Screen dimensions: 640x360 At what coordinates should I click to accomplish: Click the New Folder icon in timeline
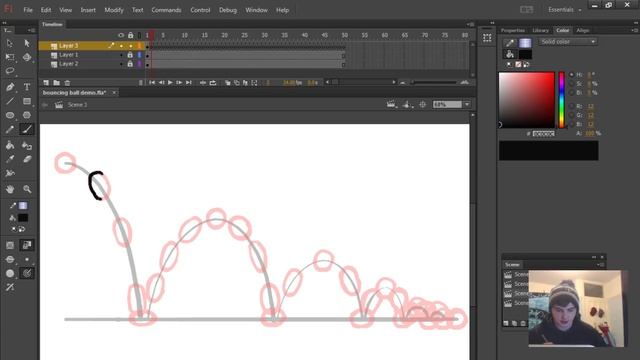(56, 83)
